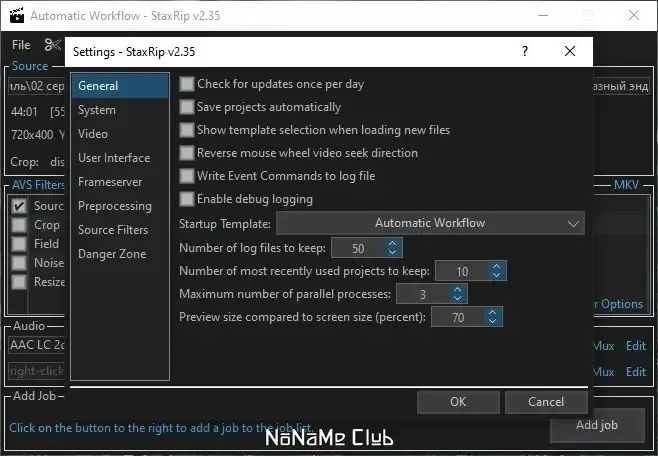Click the Source group label link
The image size is (658, 456).
(x=30, y=66)
